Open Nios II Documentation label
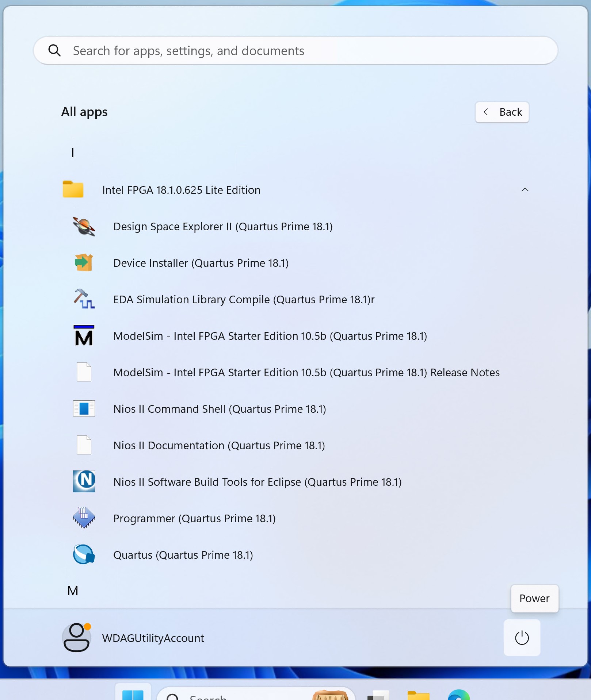591x700 pixels. coord(219,446)
